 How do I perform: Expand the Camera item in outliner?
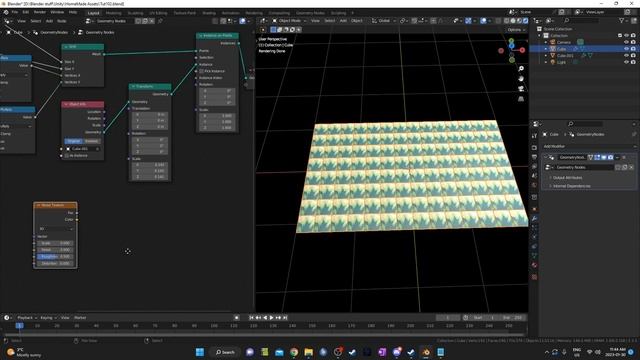pyautogui.click(x=546, y=42)
